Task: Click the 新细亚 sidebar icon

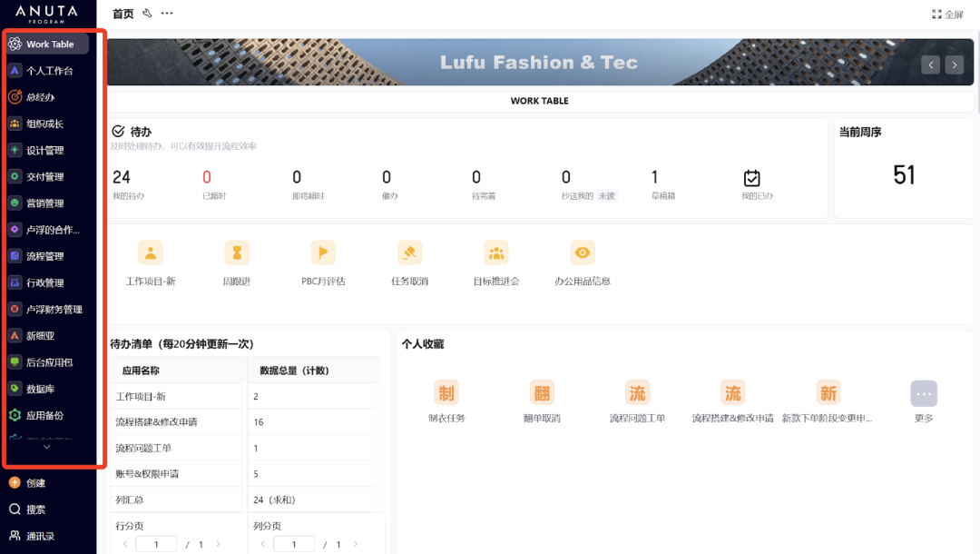Action: click(x=15, y=336)
